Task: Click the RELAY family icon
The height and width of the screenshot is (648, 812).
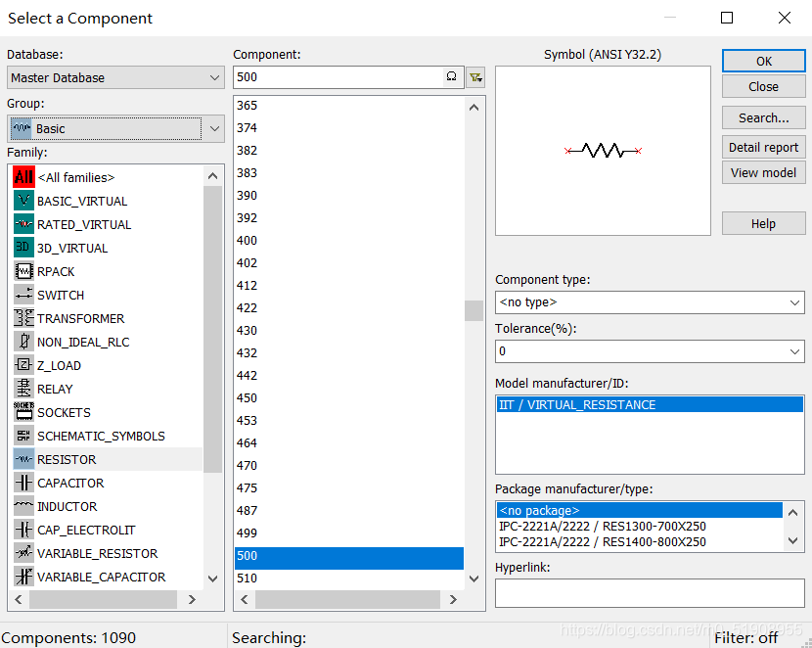Action: pyautogui.click(x=23, y=389)
